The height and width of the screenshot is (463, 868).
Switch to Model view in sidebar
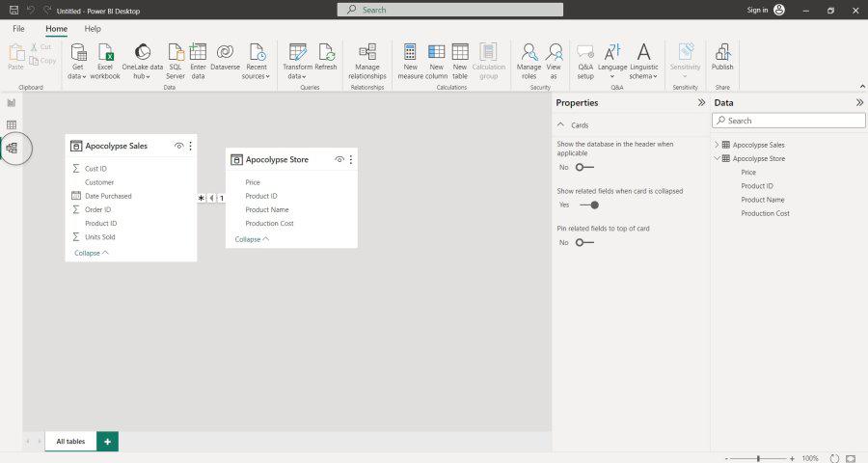12,148
